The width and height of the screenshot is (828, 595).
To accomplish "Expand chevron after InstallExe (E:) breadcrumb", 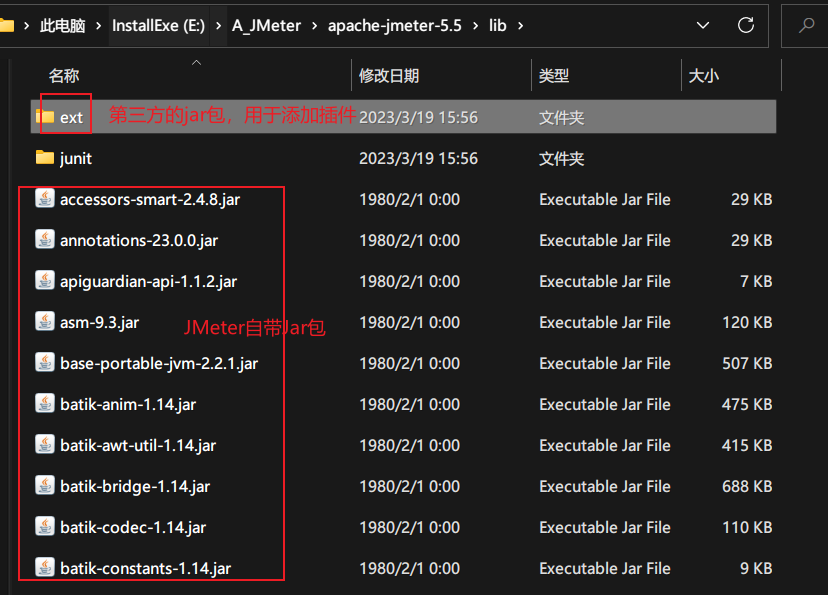I will click(218, 26).
